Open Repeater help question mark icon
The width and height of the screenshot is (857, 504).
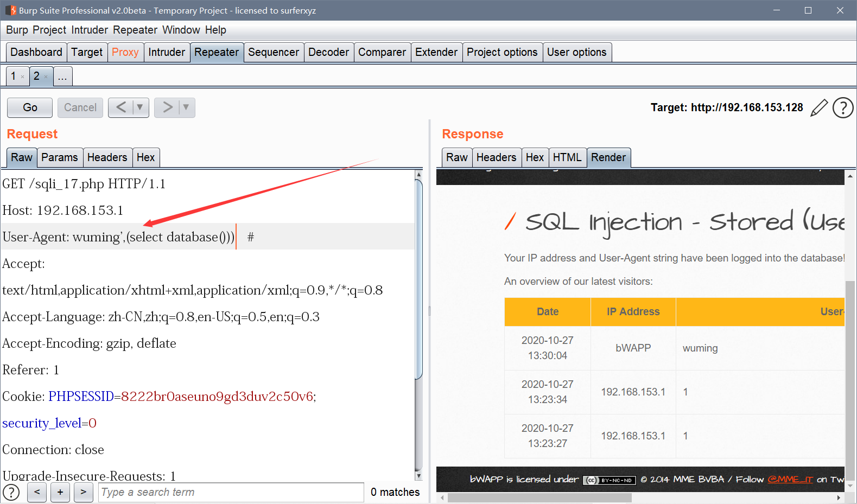(843, 107)
